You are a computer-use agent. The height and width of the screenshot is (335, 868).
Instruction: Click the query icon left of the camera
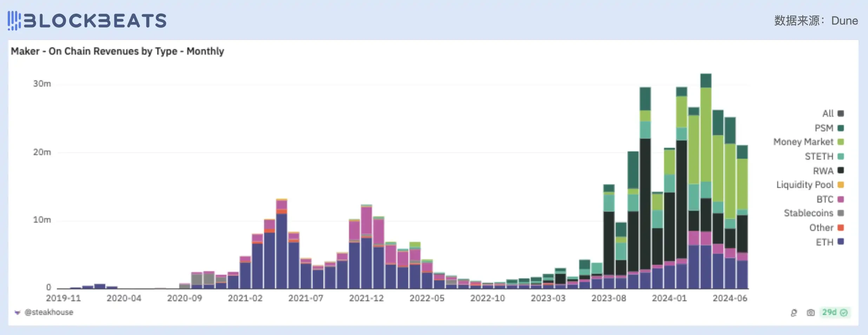tap(794, 313)
